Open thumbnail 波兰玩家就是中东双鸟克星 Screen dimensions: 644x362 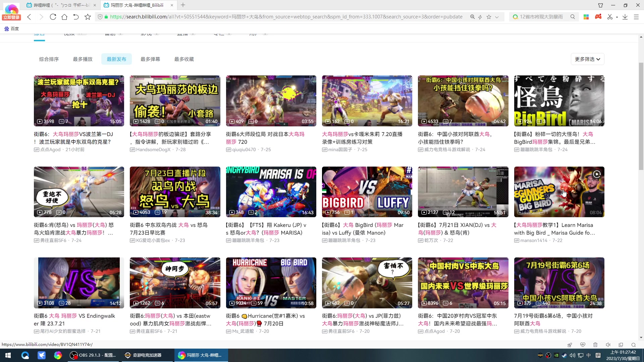click(x=79, y=101)
